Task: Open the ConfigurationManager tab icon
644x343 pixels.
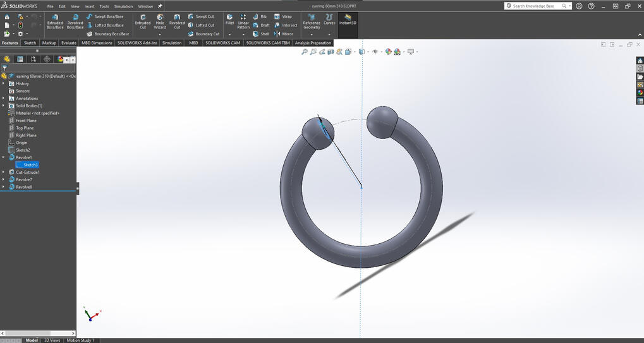Action: (x=33, y=59)
